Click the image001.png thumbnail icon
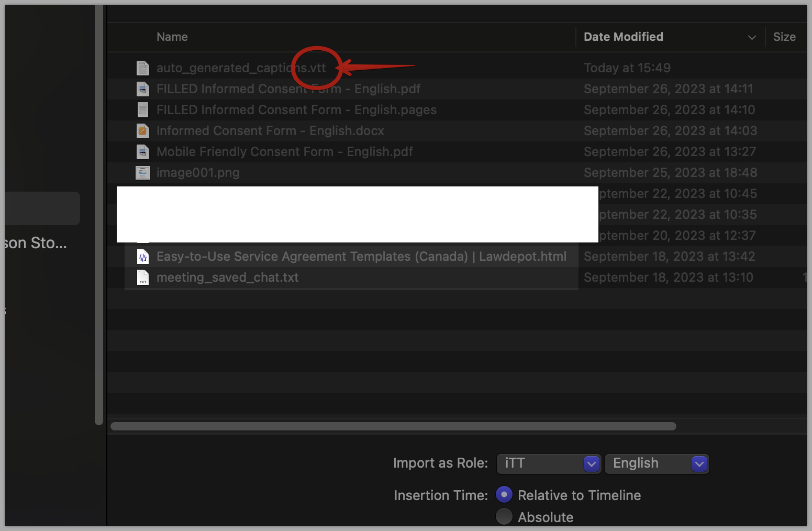 coord(143,173)
